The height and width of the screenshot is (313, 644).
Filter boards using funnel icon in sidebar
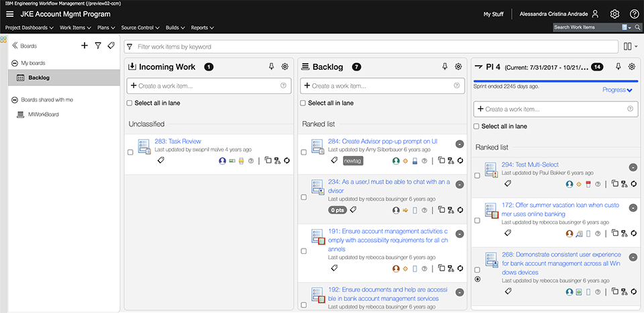[98, 46]
